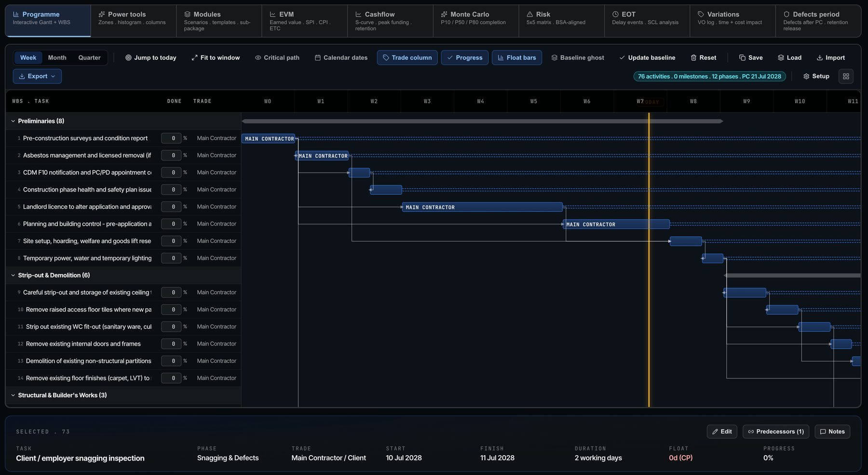Collapse the Preliminaries (8) group

pyautogui.click(x=13, y=121)
